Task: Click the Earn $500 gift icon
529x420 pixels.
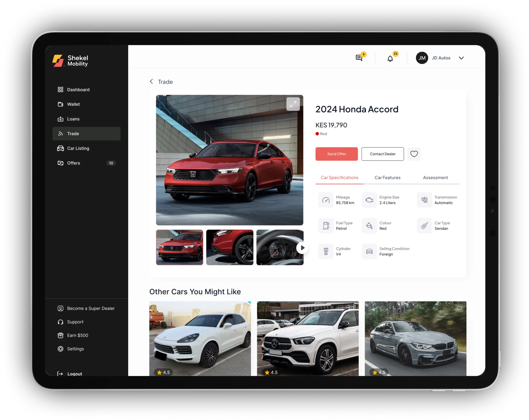Action: 60,335
